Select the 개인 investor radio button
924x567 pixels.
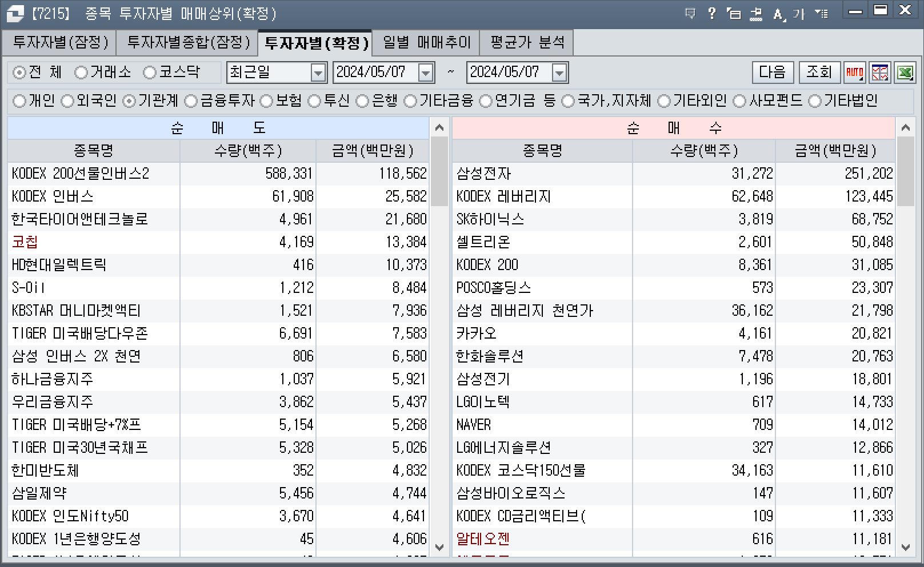(x=19, y=101)
